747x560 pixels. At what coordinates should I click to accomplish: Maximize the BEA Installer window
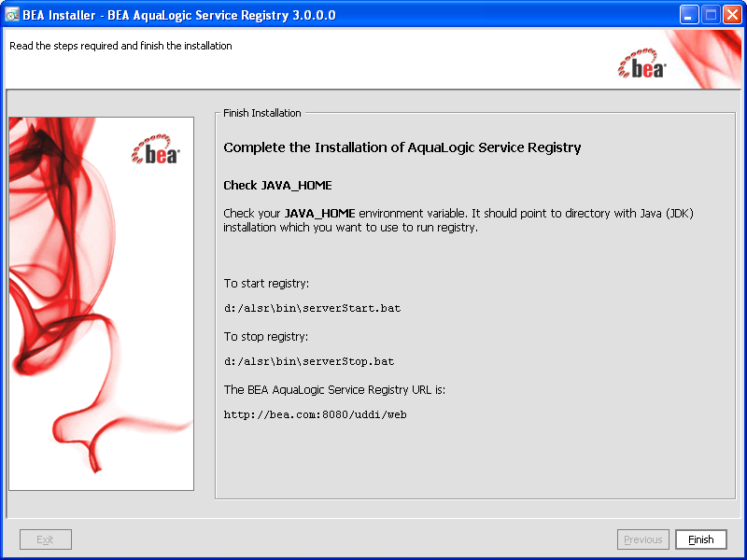pyautogui.click(x=711, y=15)
